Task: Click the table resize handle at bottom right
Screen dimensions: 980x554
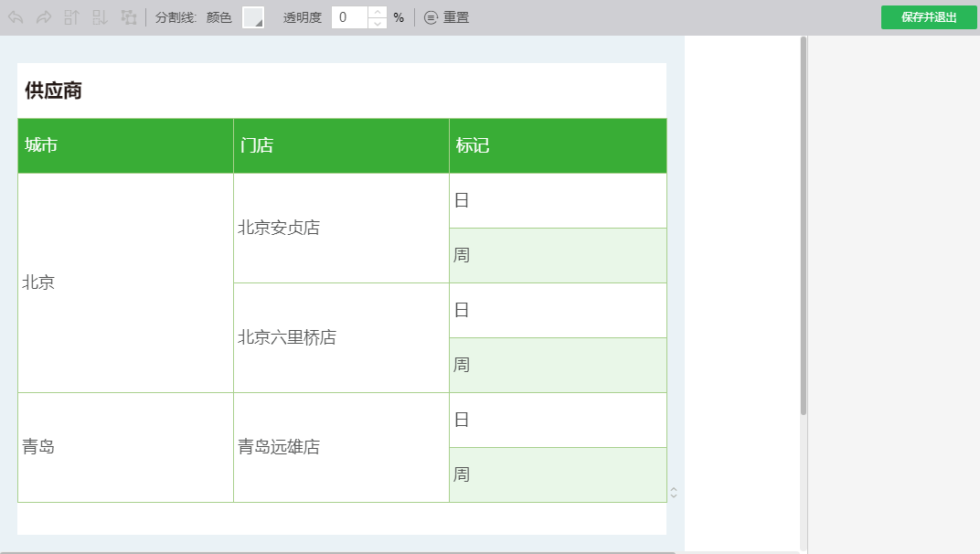Action: 674,493
